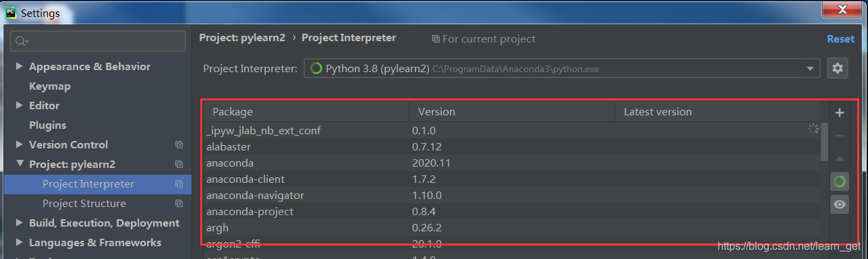Click the Conda package manager green circle icon
This screenshot has width=868, height=259.
[x=840, y=181]
